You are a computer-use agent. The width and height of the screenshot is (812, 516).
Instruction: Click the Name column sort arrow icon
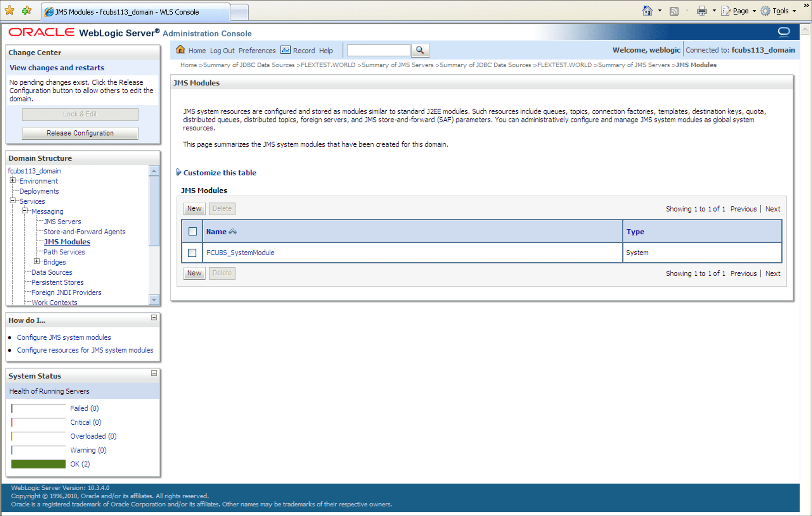tap(233, 232)
